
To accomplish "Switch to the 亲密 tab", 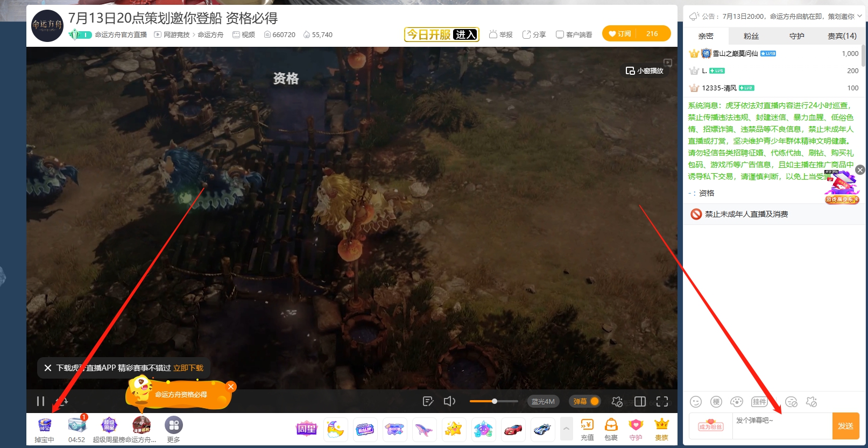I will click(x=706, y=36).
